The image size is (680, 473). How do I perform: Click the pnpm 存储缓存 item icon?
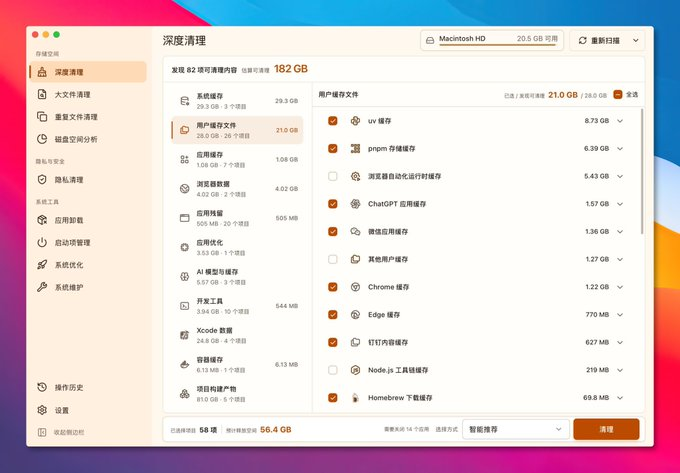coord(355,149)
